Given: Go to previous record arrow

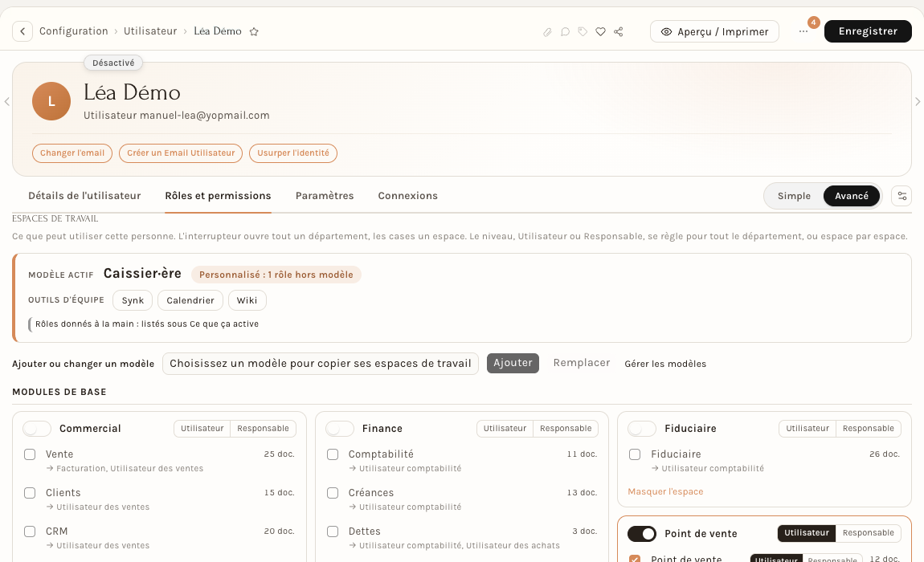Looking at the screenshot, I should coord(6,101).
